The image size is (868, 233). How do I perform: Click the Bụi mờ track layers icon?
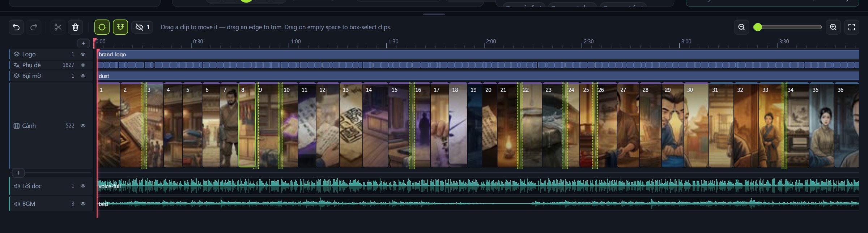(16, 76)
